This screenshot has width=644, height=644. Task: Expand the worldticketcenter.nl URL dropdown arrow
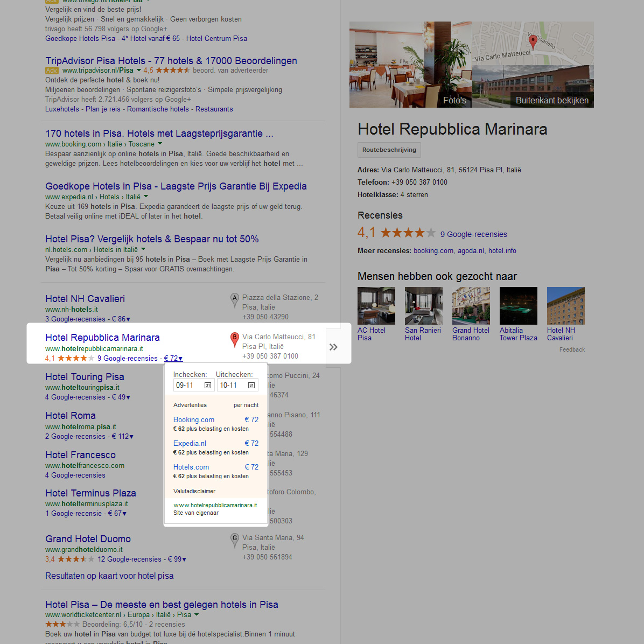tap(197, 614)
